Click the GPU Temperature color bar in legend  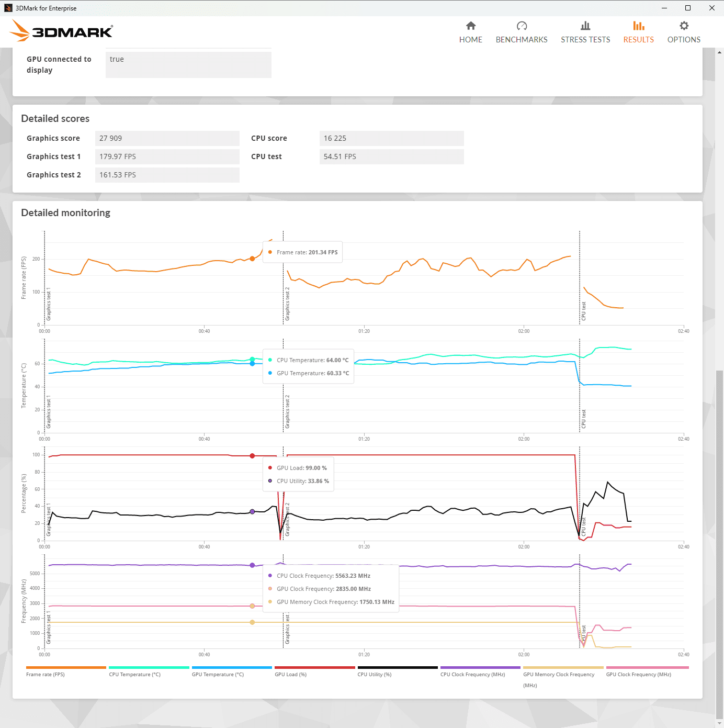coord(232,667)
